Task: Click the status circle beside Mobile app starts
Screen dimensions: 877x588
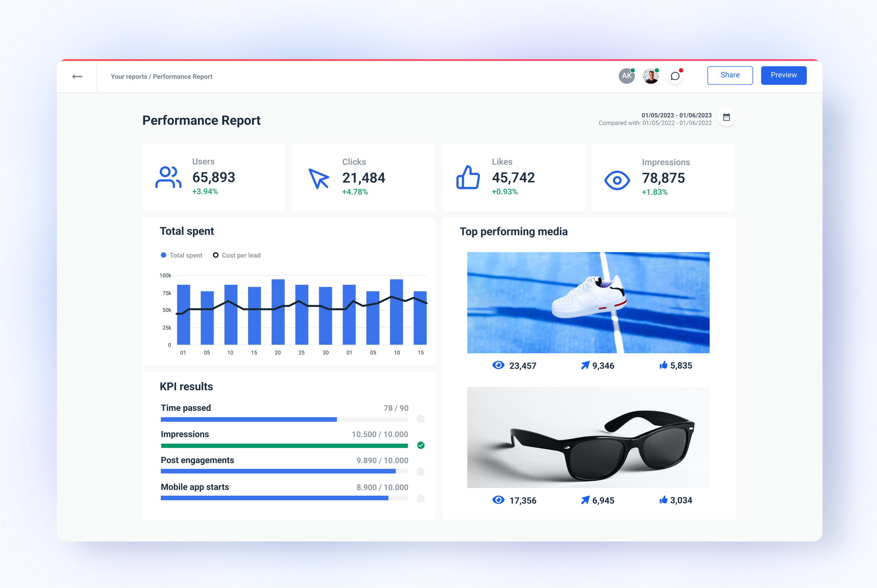Action: click(420, 499)
